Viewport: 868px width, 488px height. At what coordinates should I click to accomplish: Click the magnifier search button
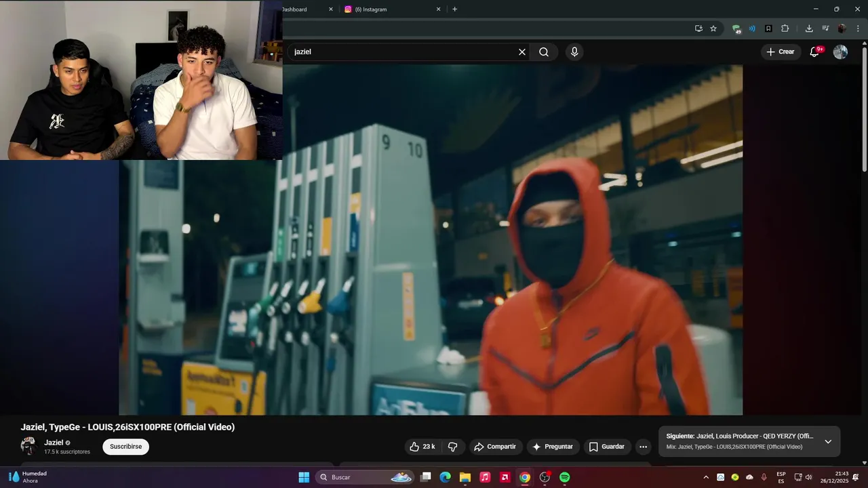click(544, 52)
